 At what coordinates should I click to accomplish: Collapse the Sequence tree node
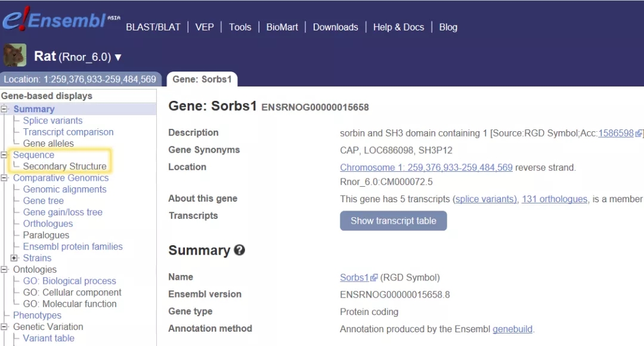coord(5,155)
